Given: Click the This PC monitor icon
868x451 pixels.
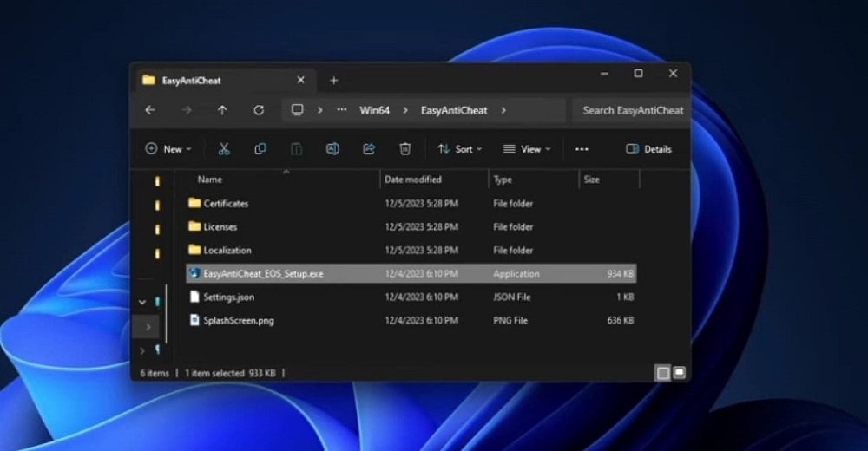Looking at the screenshot, I should point(297,109).
